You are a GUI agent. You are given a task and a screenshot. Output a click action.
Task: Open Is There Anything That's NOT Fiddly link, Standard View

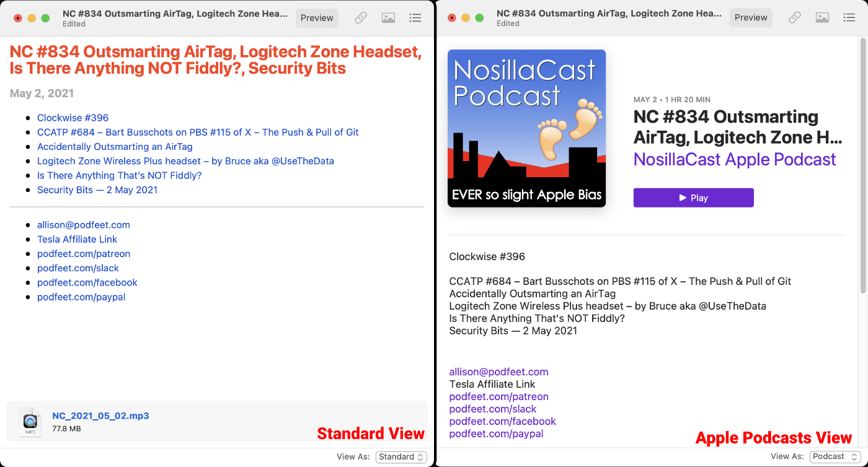pyautogui.click(x=119, y=175)
